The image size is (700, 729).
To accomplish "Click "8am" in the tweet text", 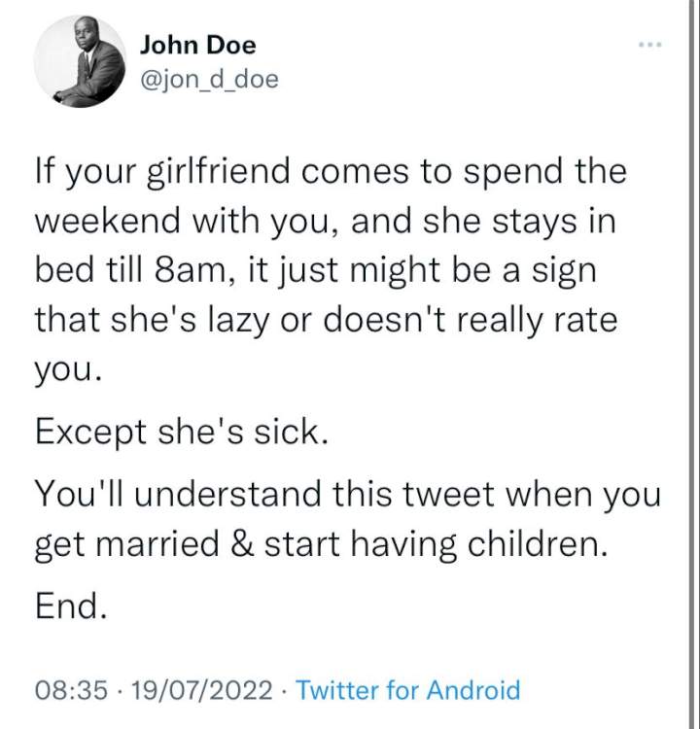I will coord(195,271).
